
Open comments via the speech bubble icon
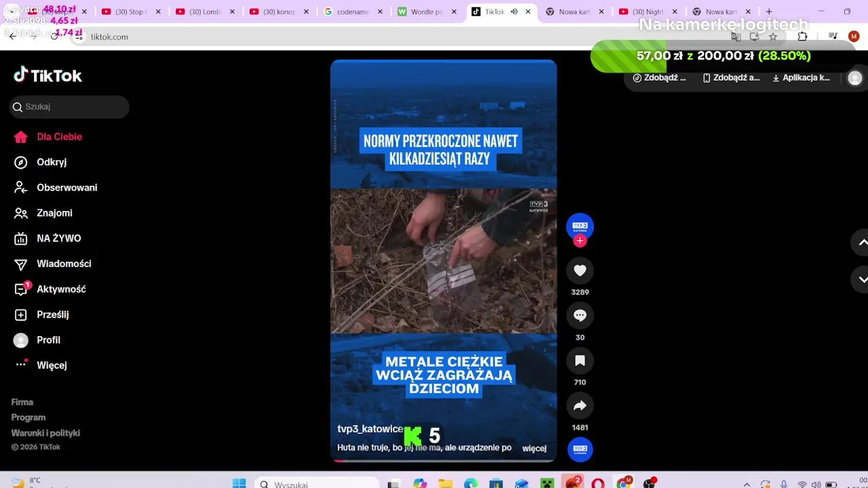tap(580, 315)
